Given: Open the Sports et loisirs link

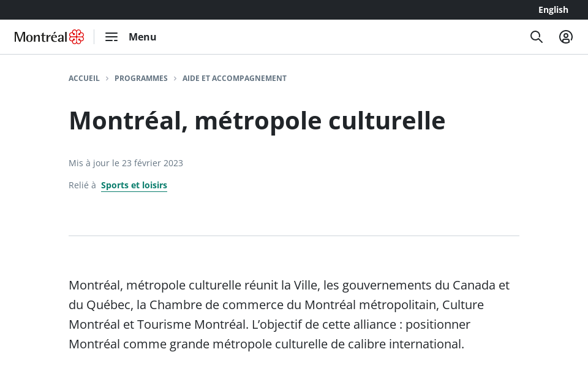Looking at the screenshot, I should tap(134, 185).
